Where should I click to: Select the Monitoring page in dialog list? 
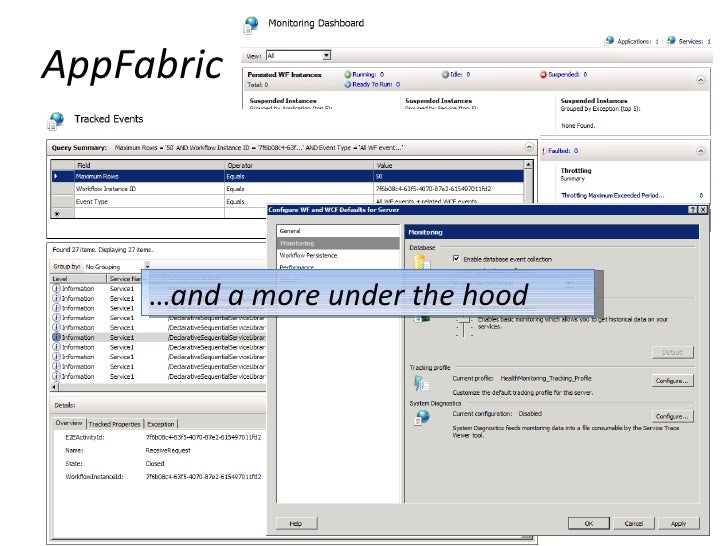click(338, 243)
